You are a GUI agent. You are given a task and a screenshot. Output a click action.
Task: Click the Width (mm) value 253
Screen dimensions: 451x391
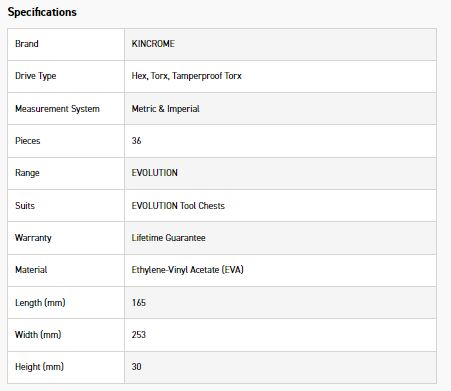pyautogui.click(x=139, y=335)
